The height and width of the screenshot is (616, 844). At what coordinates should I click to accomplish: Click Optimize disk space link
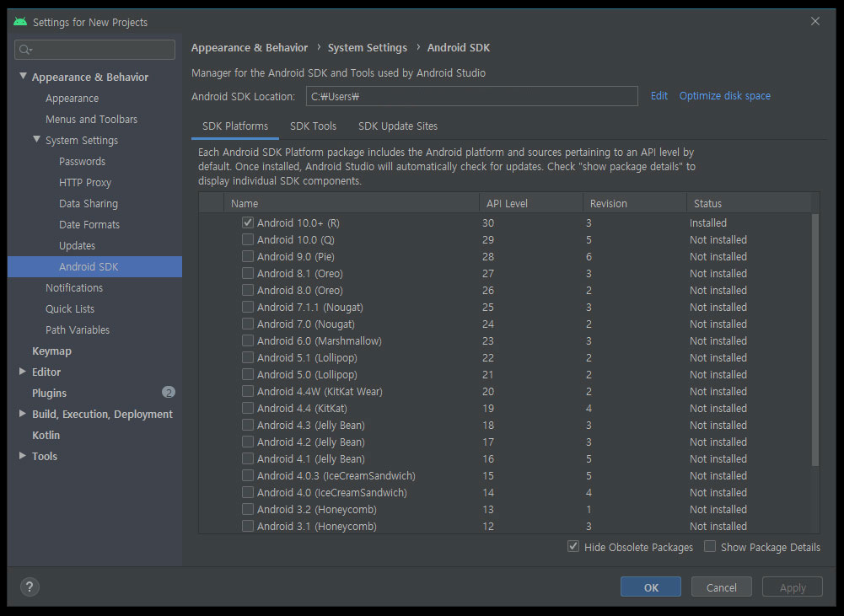click(724, 96)
